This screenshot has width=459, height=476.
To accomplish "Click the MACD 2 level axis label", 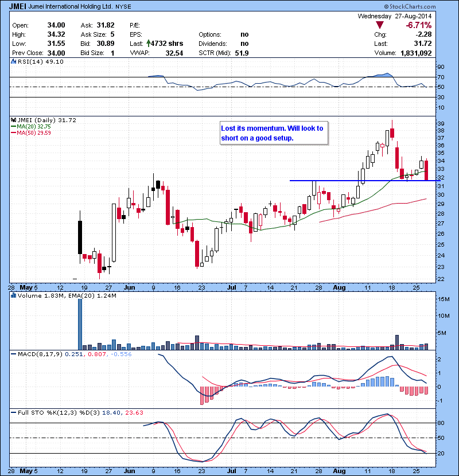I will pos(439,359).
